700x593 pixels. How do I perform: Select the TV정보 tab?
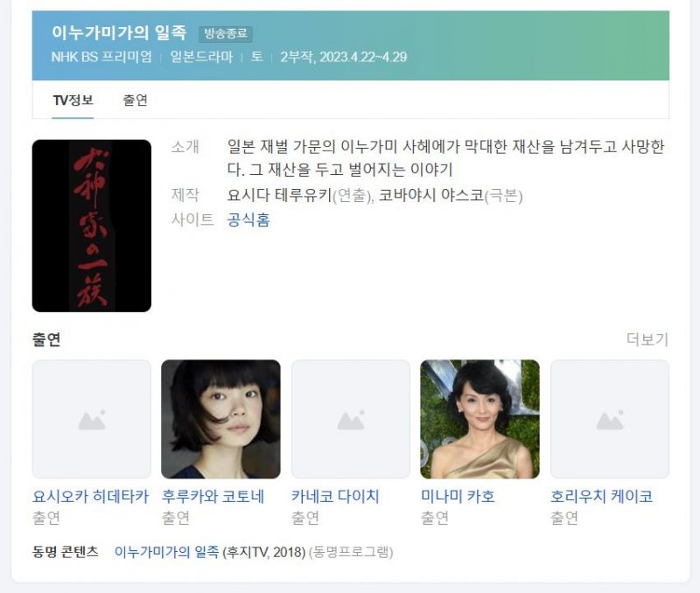pos(73,100)
